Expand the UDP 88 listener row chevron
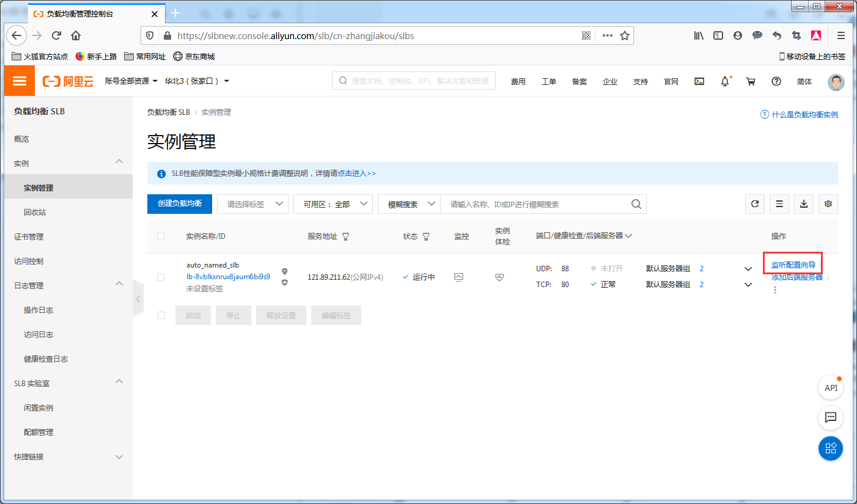Viewport: 857px width, 504px height. [x=748, y=269]
